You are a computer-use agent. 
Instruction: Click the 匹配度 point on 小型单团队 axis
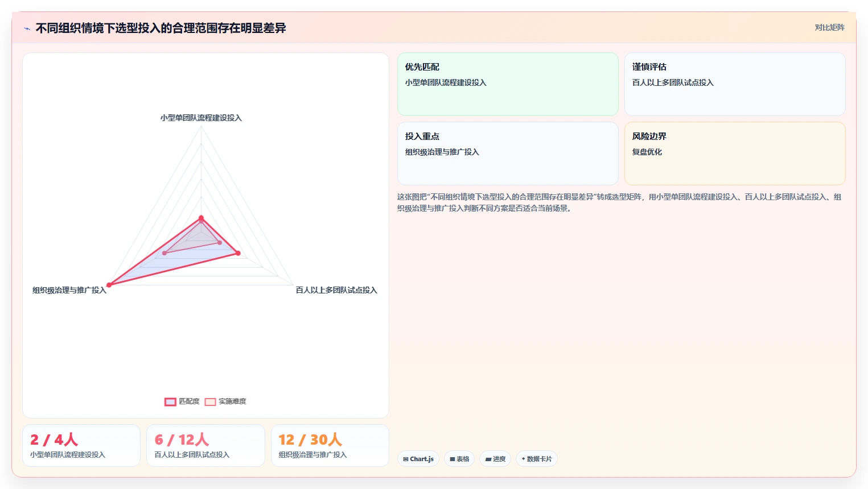201,218
